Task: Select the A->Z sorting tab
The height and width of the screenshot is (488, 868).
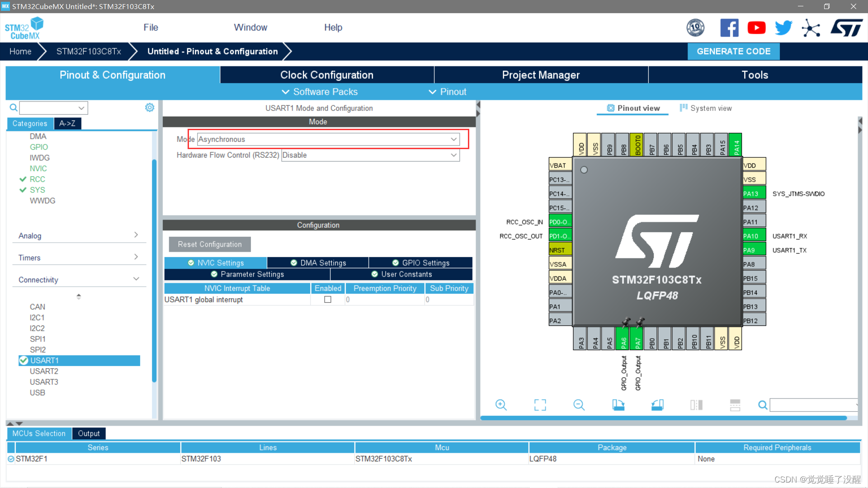Action: click(x=67, y=123)
